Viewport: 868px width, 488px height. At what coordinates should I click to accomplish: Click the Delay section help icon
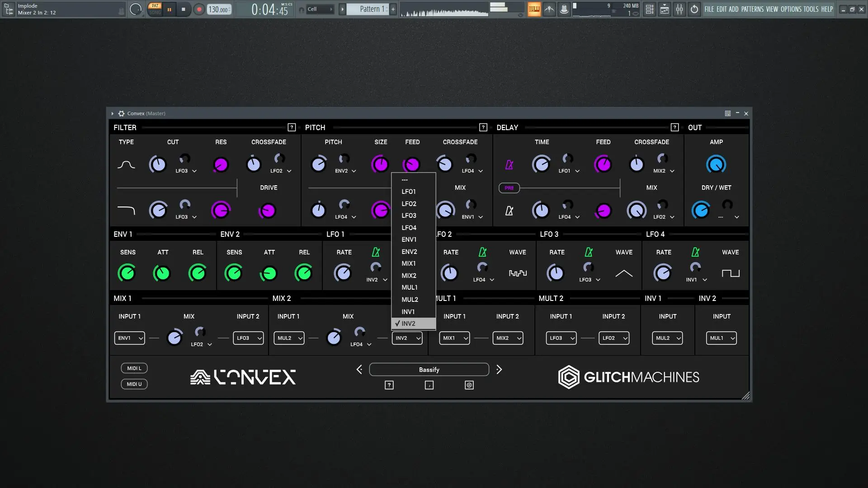click(675, 127)
